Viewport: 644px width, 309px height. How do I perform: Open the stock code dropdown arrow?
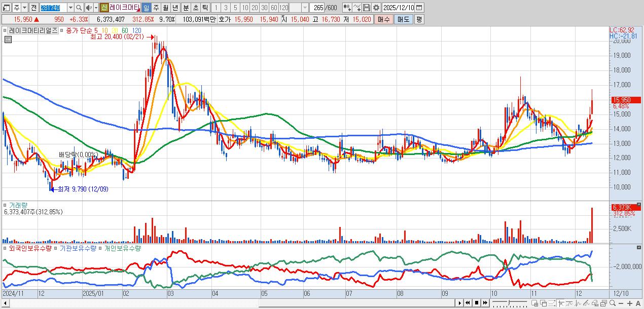tap(70, 8)
